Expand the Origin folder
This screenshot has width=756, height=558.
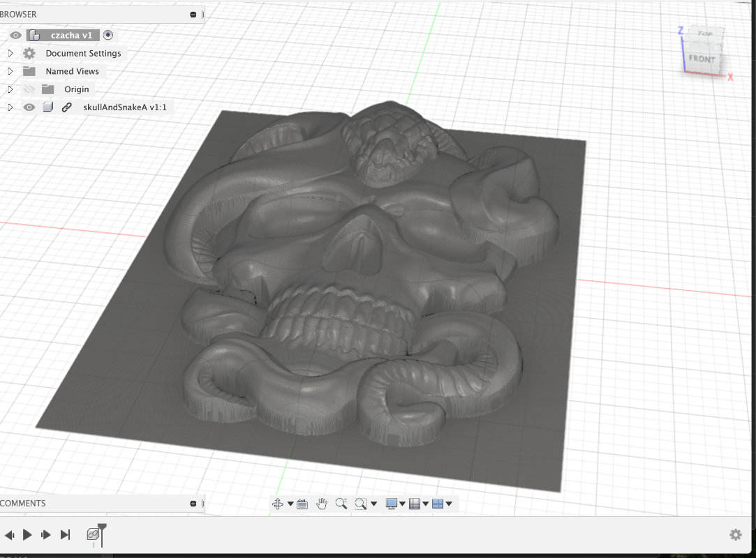point(10,89)
